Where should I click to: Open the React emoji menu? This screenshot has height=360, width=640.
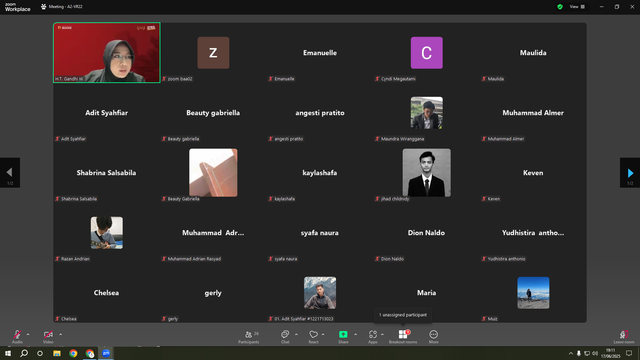click(x=313, y=337)
